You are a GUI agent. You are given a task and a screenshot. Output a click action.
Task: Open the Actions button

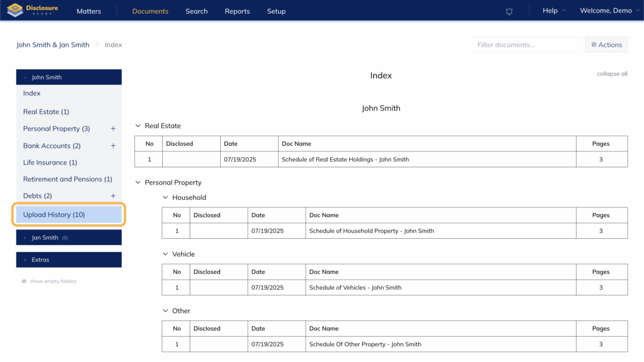[606, 45]
